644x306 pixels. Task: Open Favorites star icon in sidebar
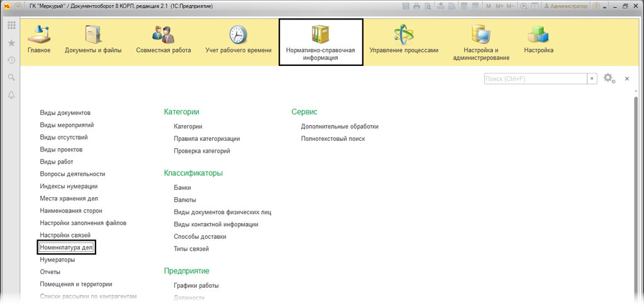(x=11, y=43)
